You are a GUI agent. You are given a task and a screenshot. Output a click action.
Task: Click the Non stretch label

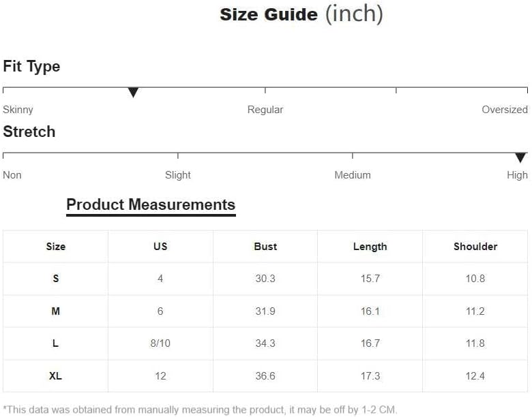tap(12, 175)
